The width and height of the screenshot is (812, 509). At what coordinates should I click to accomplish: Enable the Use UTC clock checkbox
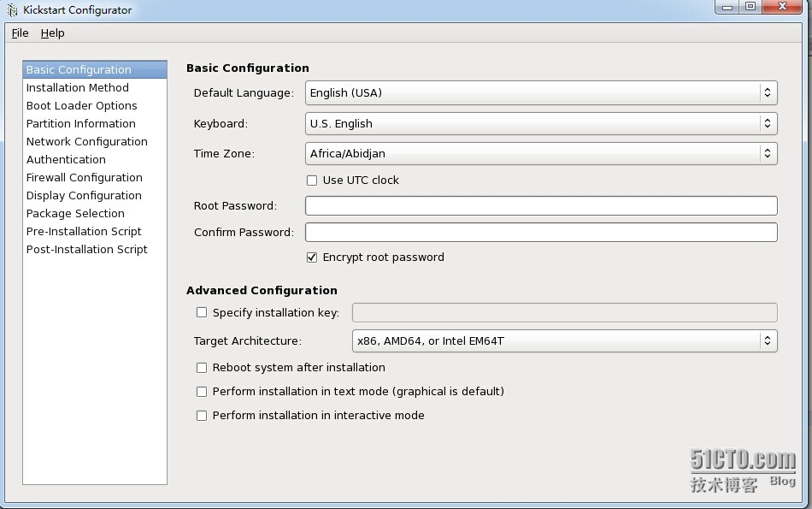[312, 181]
